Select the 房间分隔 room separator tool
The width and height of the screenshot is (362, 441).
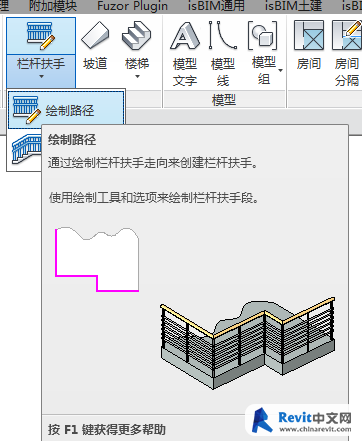(347, 54)
